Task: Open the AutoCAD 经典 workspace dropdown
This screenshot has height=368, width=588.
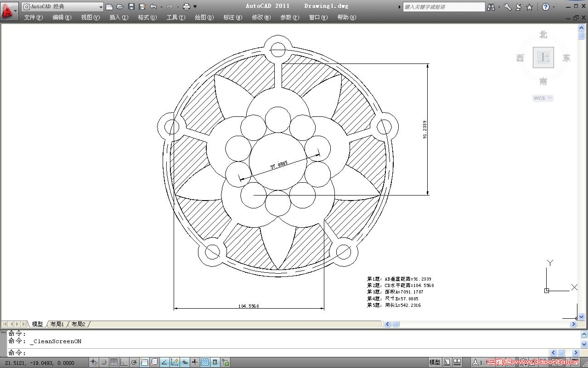Action: click(62, 6)
